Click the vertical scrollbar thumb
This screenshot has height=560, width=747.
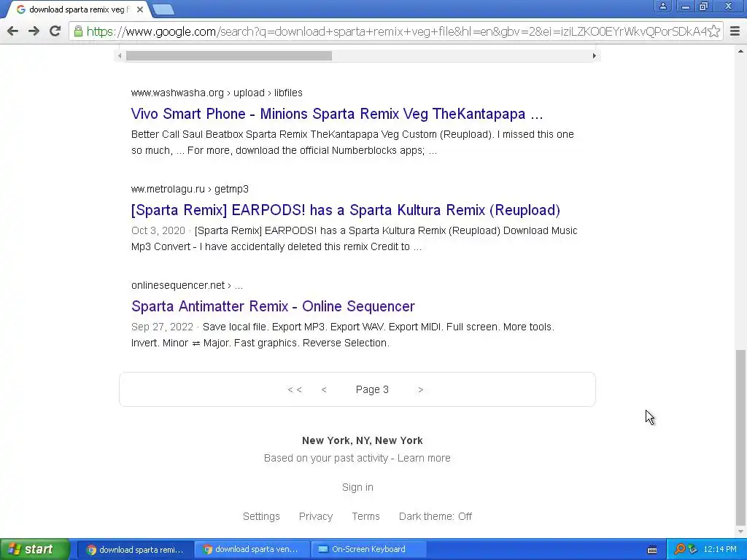coord(740,437)
